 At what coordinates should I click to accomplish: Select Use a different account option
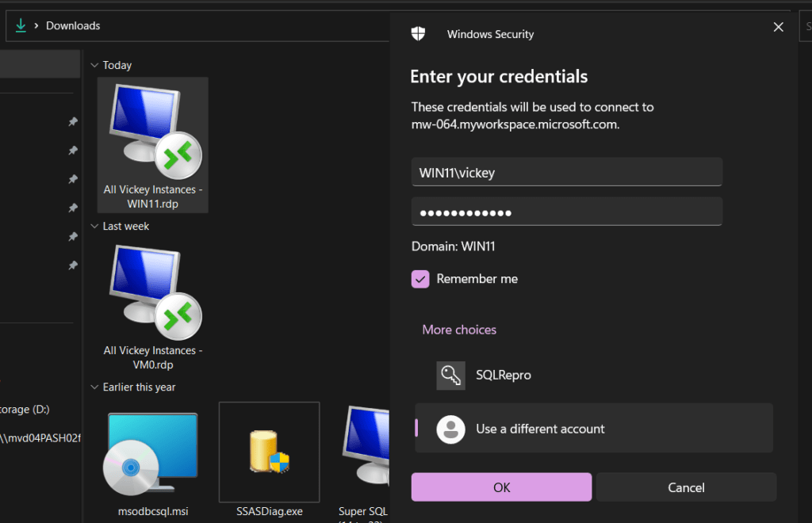(x=594, y=429)
